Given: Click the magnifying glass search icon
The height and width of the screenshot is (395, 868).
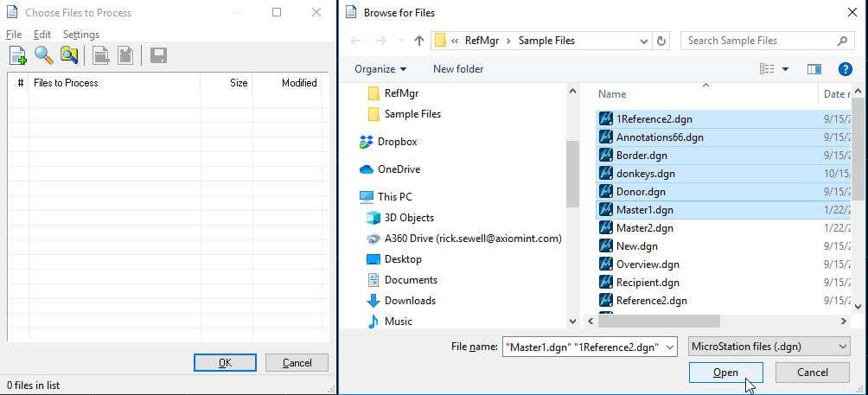Looking at the screenshot, I should (43, 56).
